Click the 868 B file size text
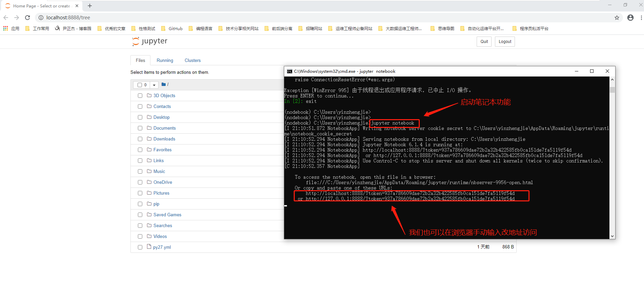 coord(508,247)
